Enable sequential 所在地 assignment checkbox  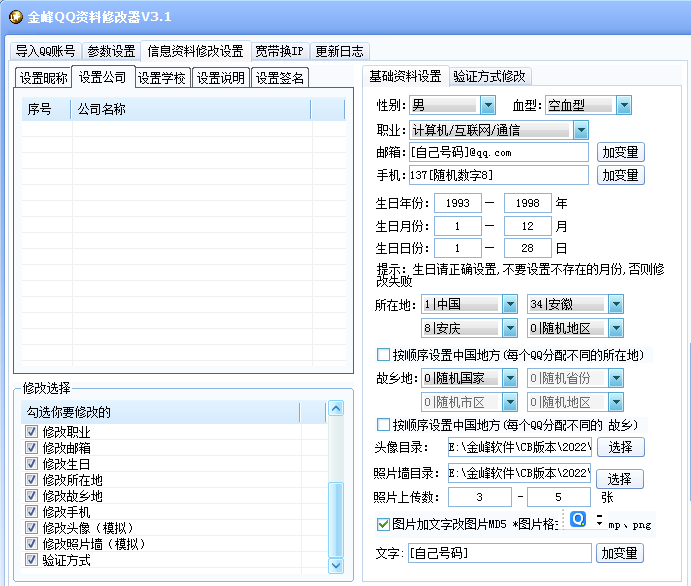point(383,355)
